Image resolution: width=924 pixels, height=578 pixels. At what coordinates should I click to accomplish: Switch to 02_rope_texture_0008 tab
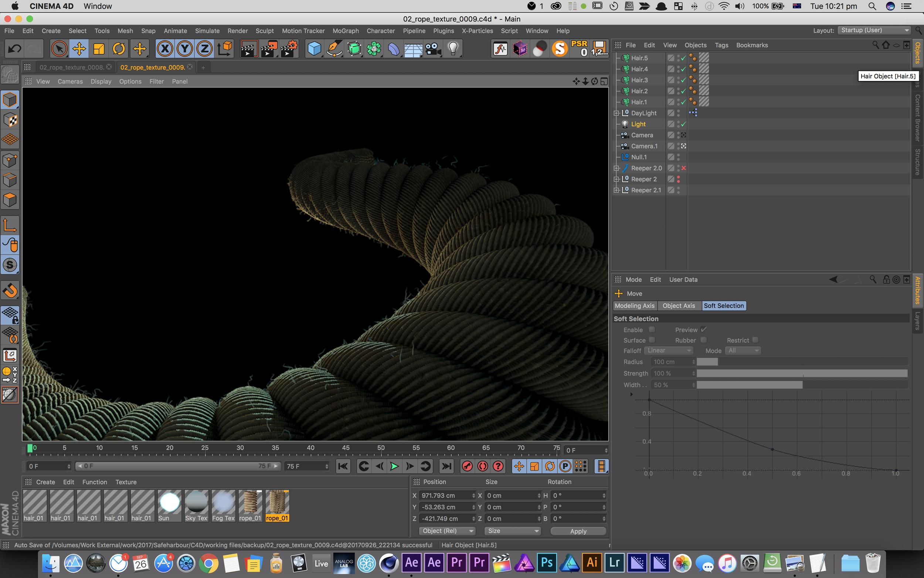71,67
